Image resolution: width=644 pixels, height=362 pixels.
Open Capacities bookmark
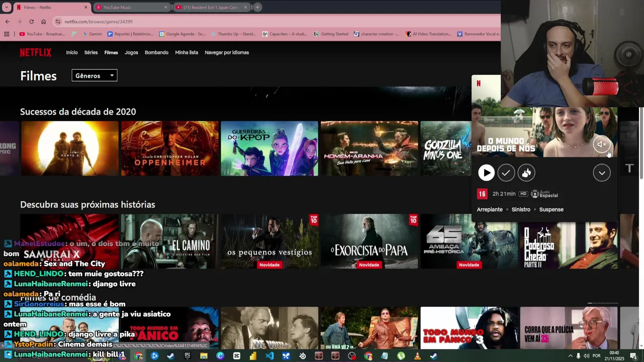pyautogui.click(x=285, y=34)
